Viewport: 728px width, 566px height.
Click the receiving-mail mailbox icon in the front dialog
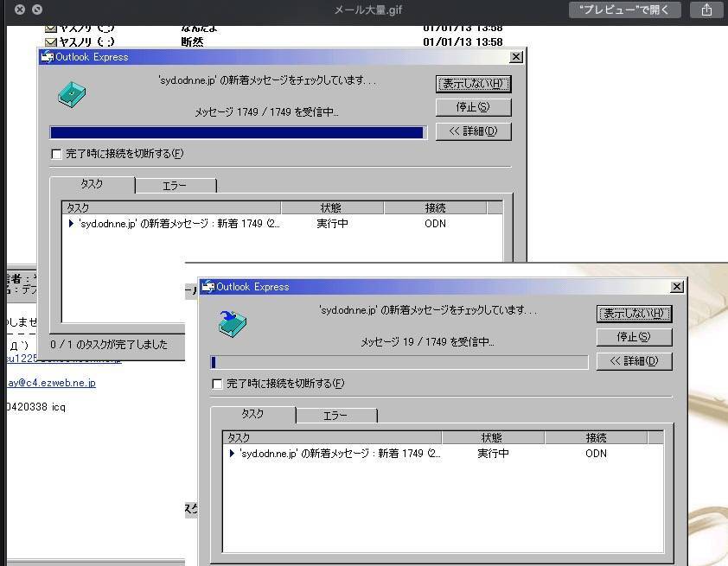pyautogui.click(x=232, y=324)
